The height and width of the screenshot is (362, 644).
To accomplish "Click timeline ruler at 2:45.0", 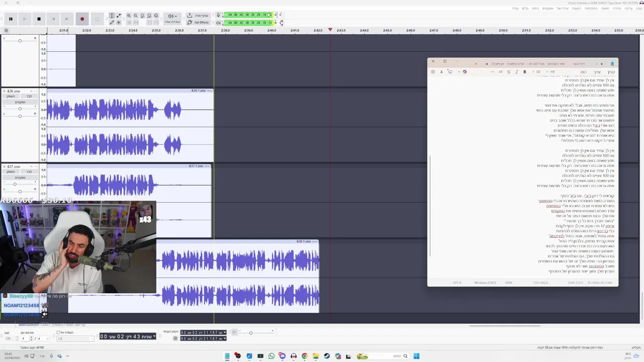I will pos(387,30).
